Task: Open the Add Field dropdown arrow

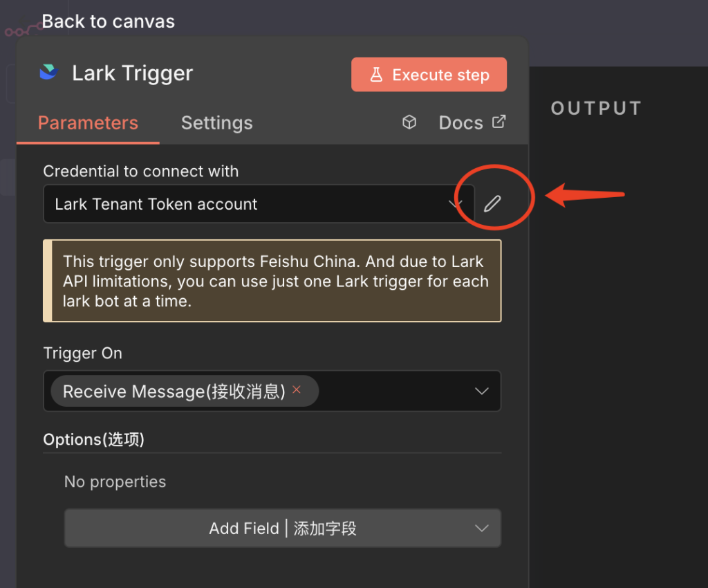Action: pyautogui.click(x=481, y=529)
